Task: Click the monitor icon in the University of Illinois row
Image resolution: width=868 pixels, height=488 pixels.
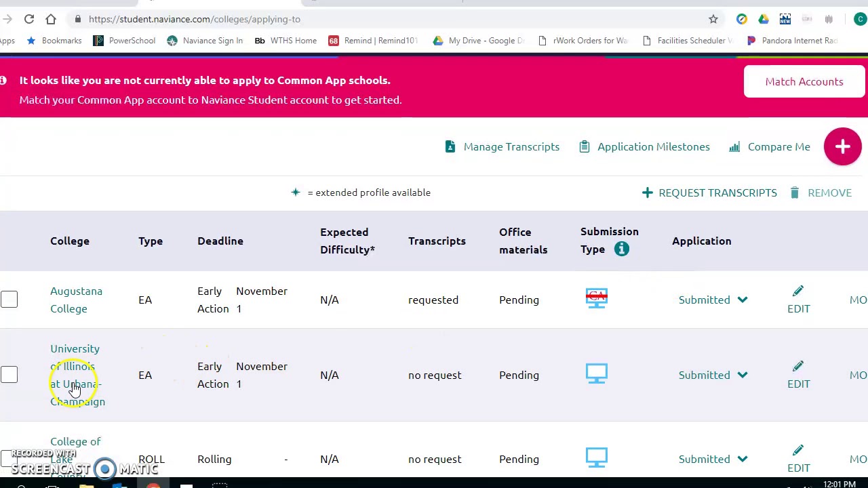Action: (597, 373)
